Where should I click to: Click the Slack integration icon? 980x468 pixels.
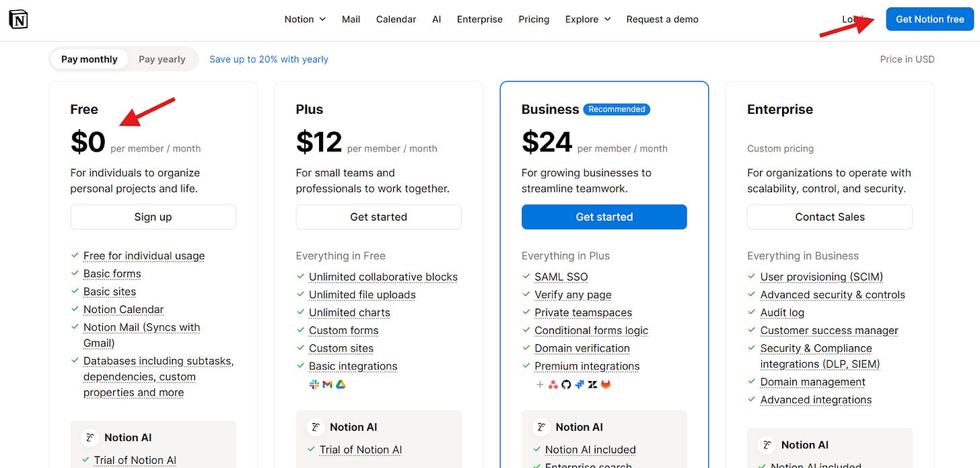click(314, 385)
